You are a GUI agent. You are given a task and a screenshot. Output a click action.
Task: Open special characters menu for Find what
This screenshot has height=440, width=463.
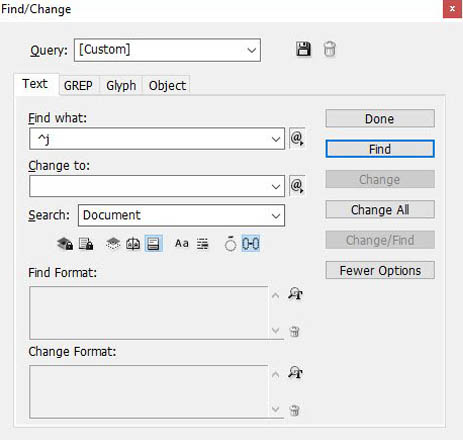click(x=297, y=138)
